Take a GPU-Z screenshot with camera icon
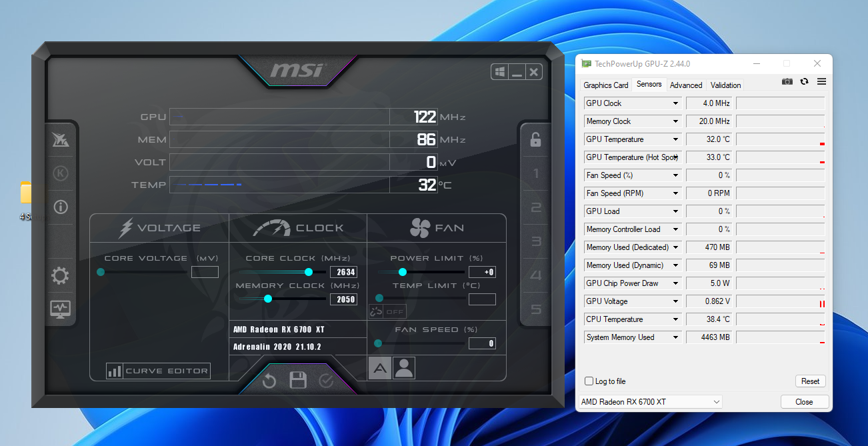The image size is (868, 446). (787, 81)
